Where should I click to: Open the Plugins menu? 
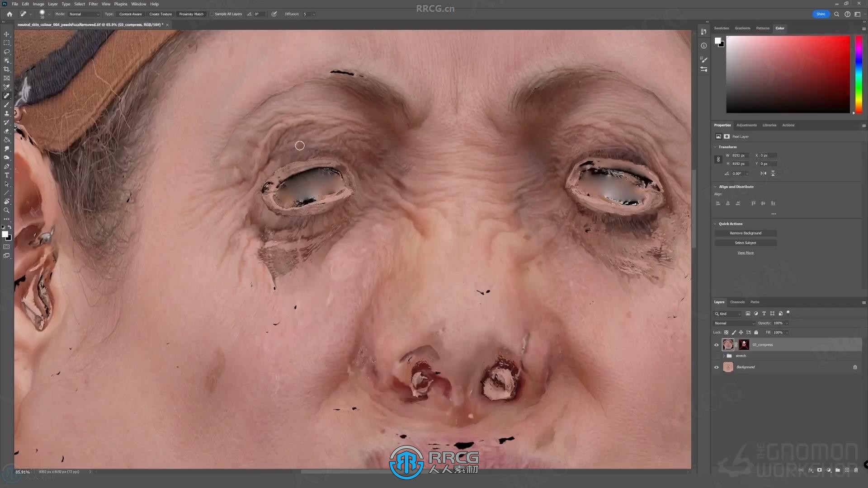[121, 4]
